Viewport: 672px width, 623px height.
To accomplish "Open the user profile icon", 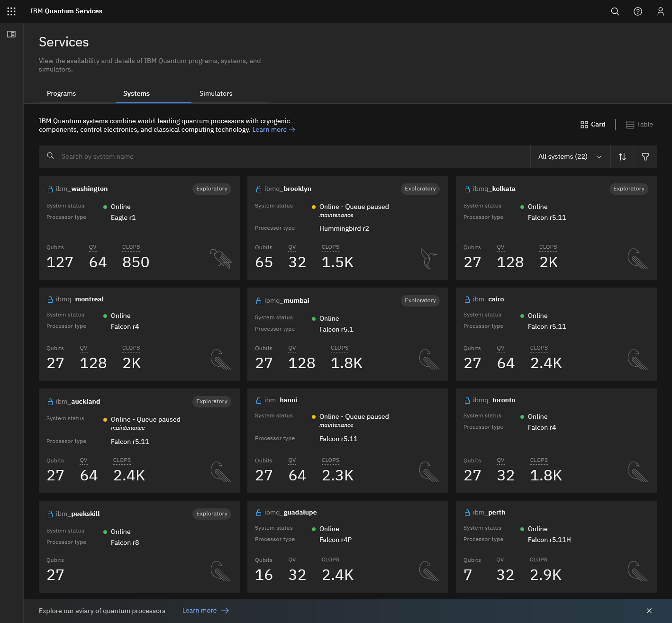I will pos(661,11).
